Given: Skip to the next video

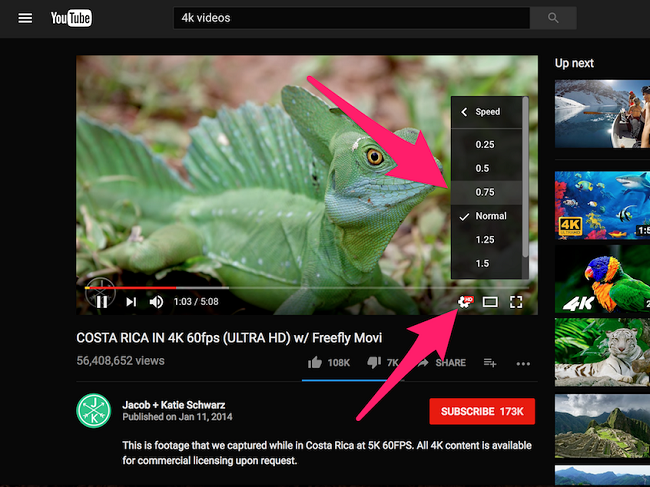Looking at the screenshot, I should click(x=131, y=302).
